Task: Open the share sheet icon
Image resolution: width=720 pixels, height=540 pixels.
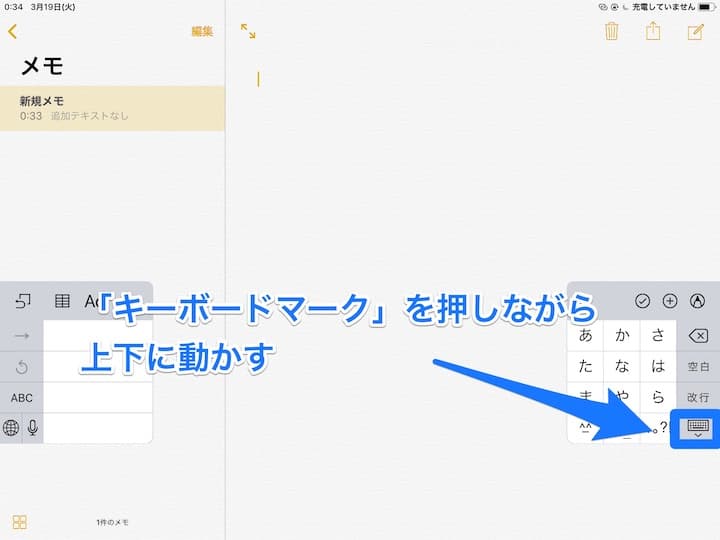Action: (653, 31)
